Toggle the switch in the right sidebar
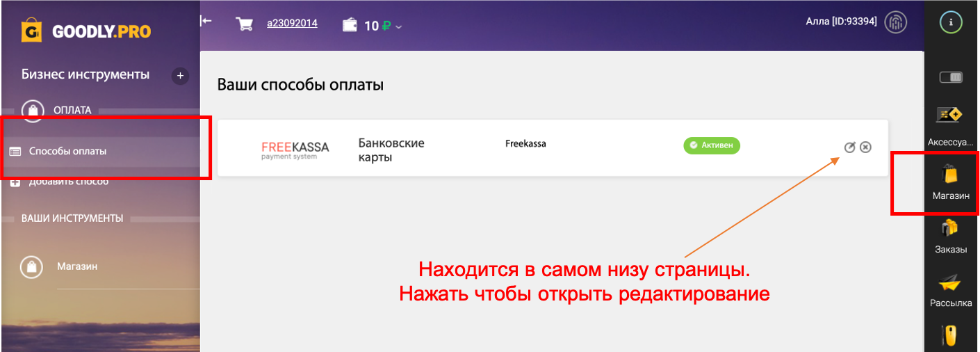The image size is (980, 352). click(951, 77)
